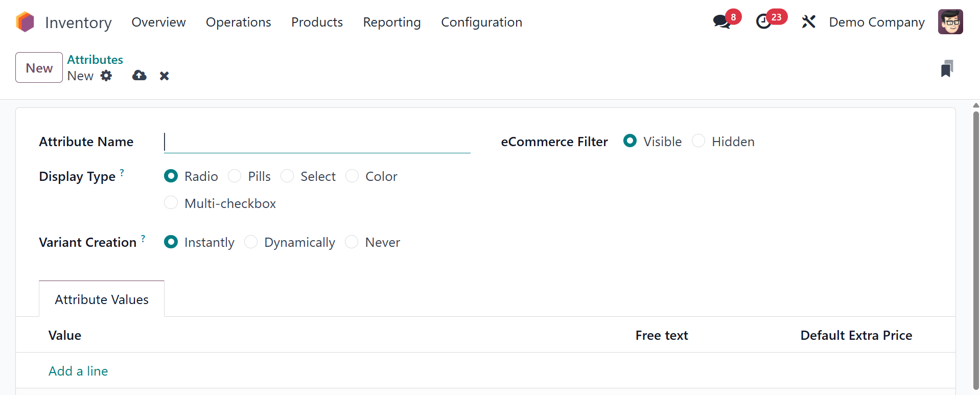Click the Add a line link
Viewport: 980px width, 395px height.
coord(78,371)
